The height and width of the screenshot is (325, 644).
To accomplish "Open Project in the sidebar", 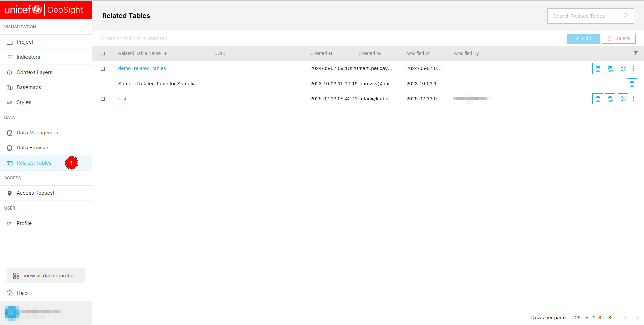I will (46, 42).
